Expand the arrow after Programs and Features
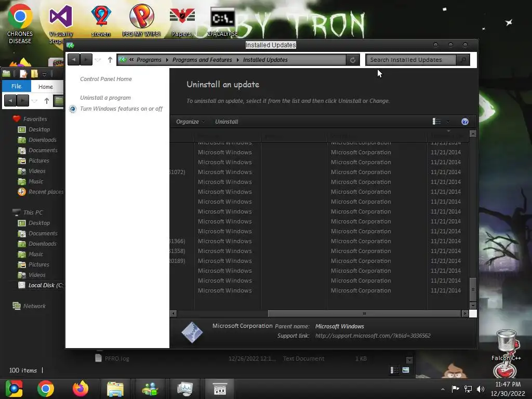 point(237,60)
